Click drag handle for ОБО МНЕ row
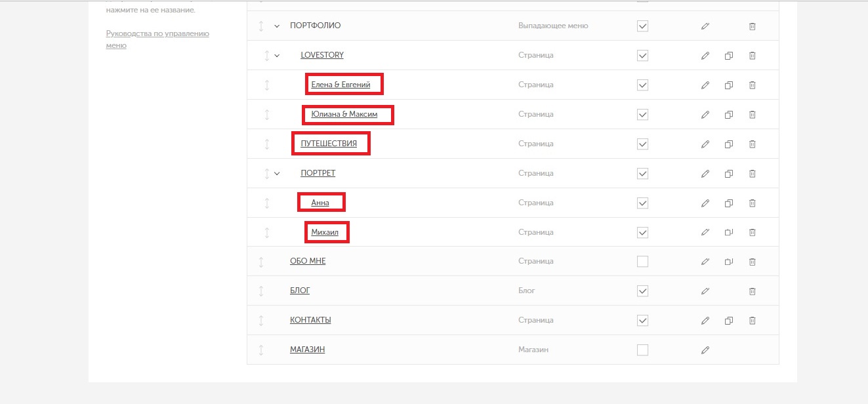Image resolution: width=868 pixels, height=404 pixels. 261,262
